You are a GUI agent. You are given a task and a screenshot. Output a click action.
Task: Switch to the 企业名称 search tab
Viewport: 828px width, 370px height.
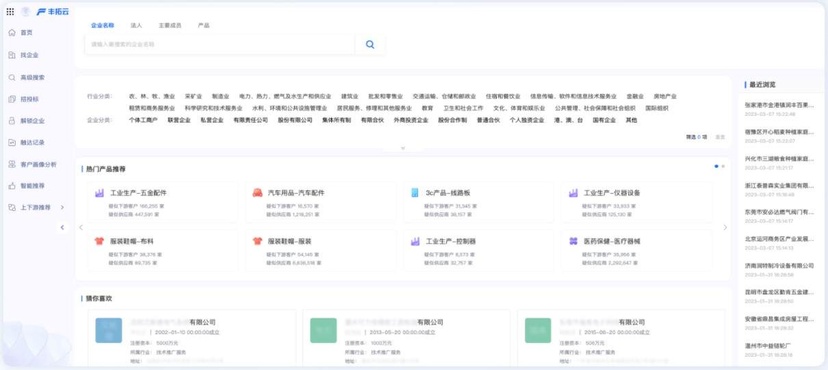coord(102,25)
